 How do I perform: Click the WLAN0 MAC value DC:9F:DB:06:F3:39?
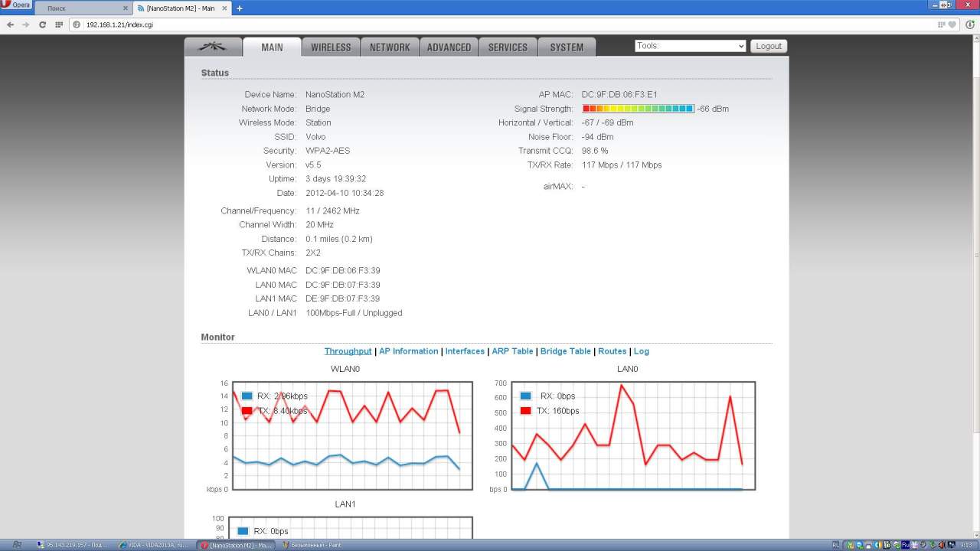[343, 271]
